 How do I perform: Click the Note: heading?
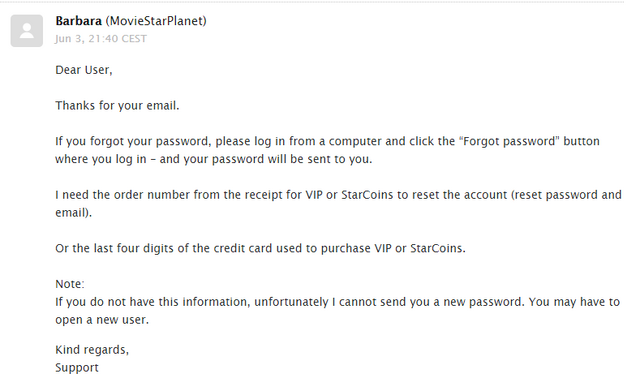(x=70, y=284)
